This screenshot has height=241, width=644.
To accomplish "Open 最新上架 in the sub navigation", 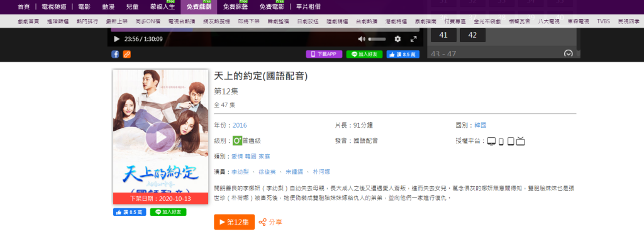I will (116, 21).
